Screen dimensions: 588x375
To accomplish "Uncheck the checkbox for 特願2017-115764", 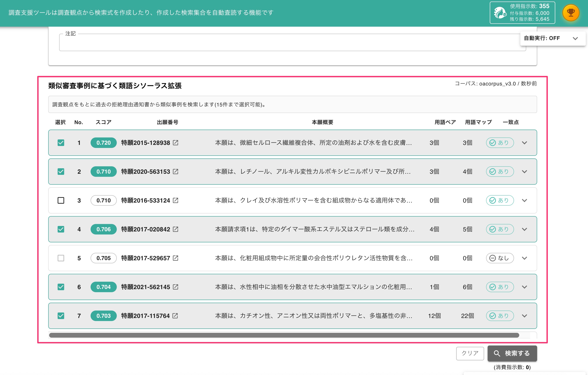I will (61, 316).
